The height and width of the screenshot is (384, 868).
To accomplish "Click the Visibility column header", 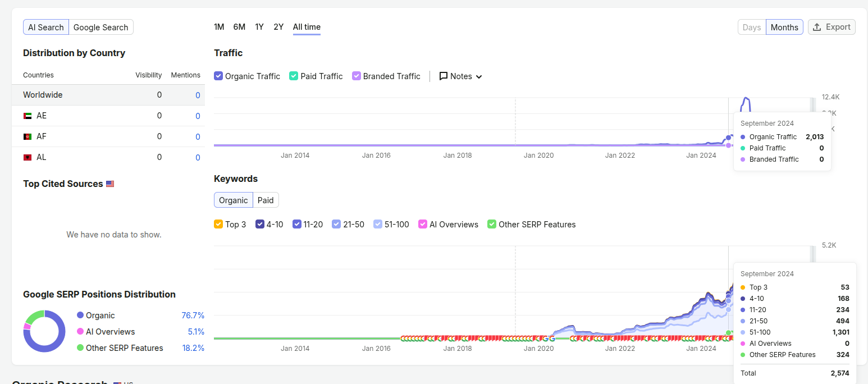I will (149, 75).
